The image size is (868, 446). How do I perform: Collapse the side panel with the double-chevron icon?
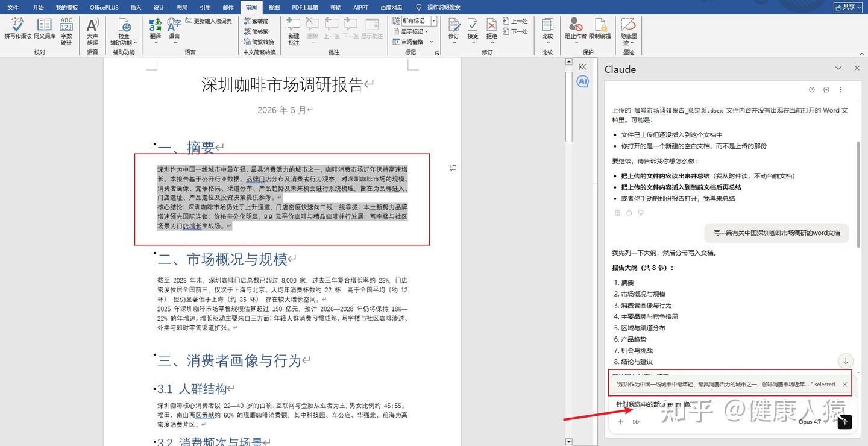[x=582, y=67]
